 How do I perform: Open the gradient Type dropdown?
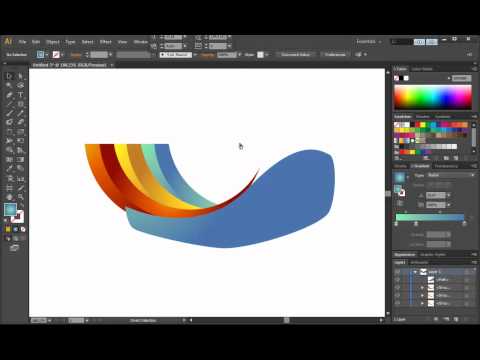(x=451, y=175)
